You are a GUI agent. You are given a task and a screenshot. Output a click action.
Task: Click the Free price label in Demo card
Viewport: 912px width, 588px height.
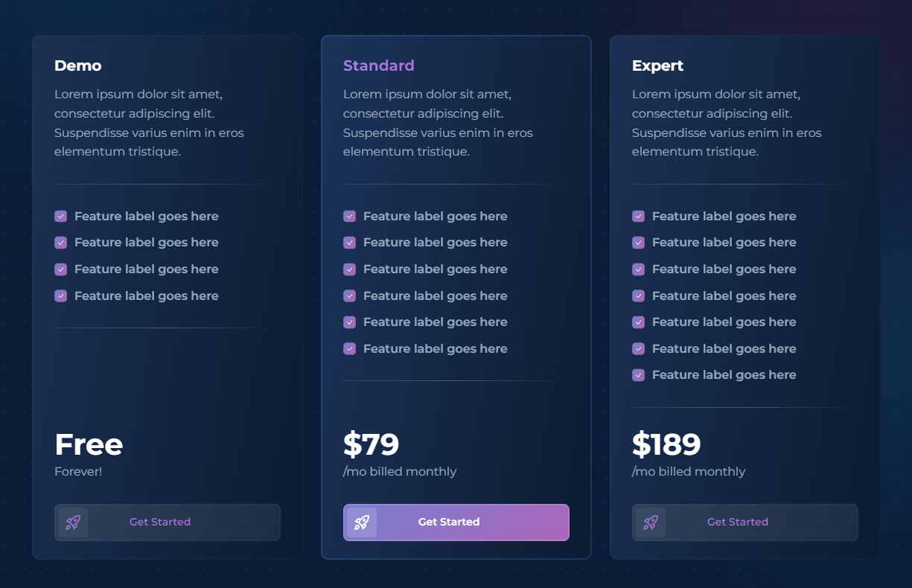88,444
